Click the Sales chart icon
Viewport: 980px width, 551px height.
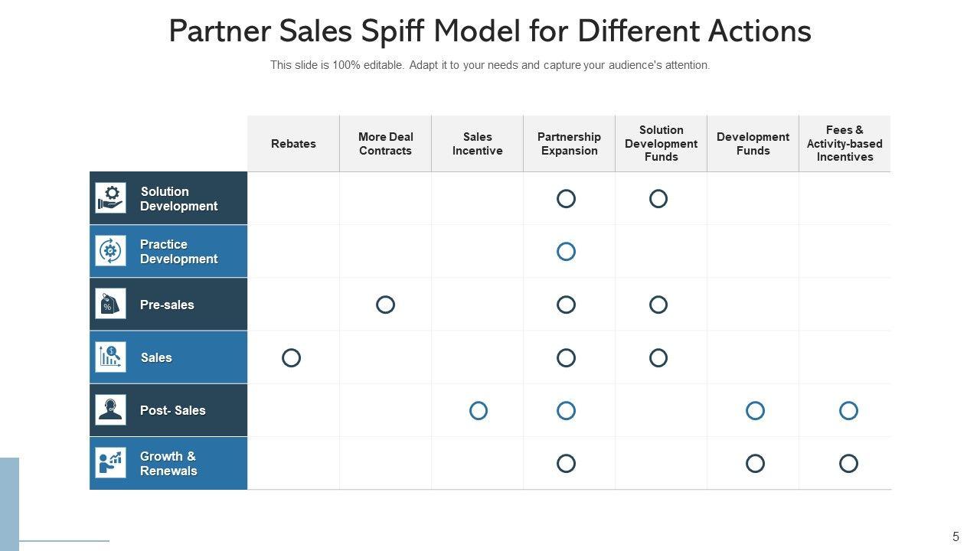110,357
